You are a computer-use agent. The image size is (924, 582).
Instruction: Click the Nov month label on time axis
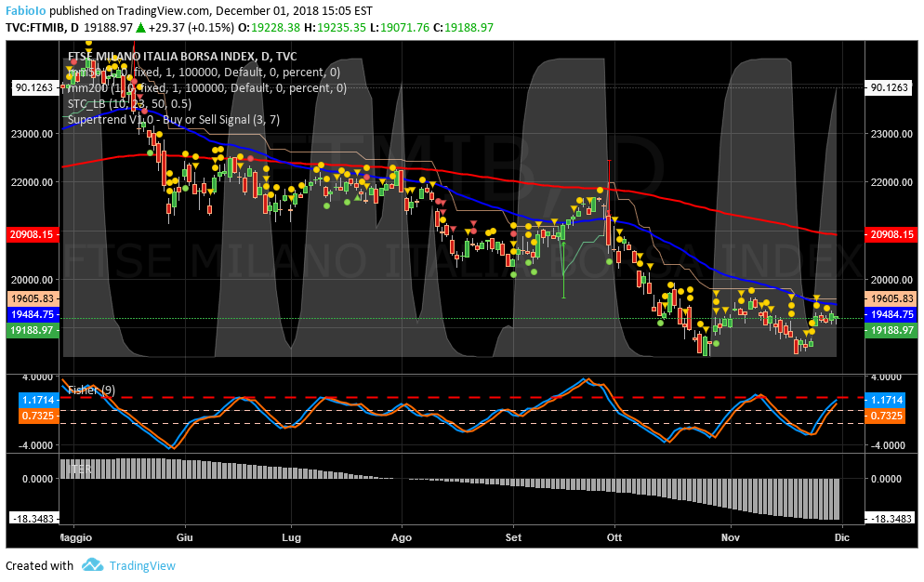tap(730, 537)
